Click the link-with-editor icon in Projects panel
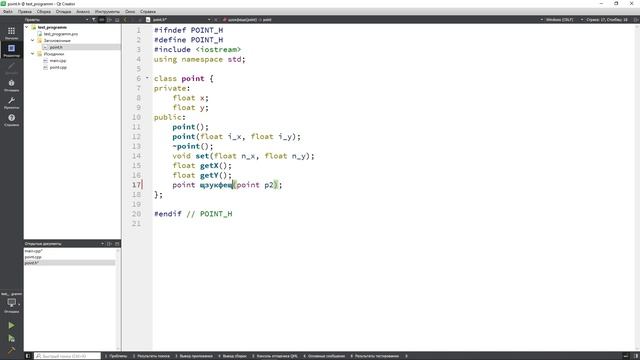Viewport: 640px width, 360px height. pos(102,20)
